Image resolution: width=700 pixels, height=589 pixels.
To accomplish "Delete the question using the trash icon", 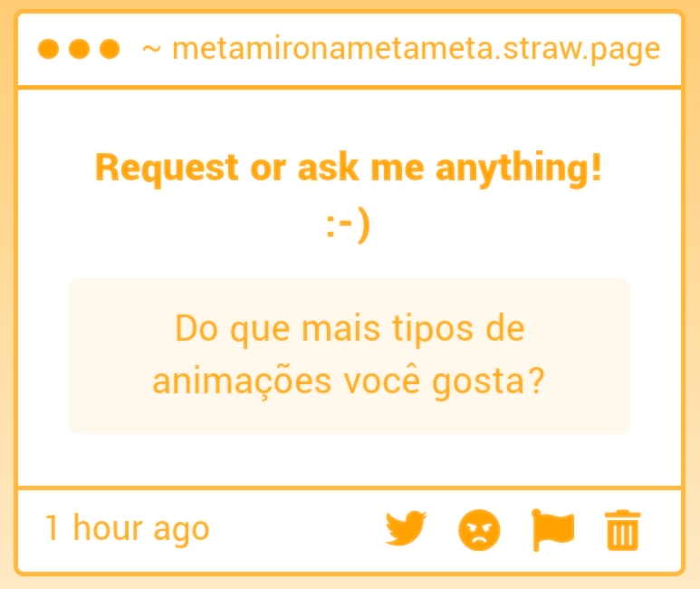I will click(622, 530).
